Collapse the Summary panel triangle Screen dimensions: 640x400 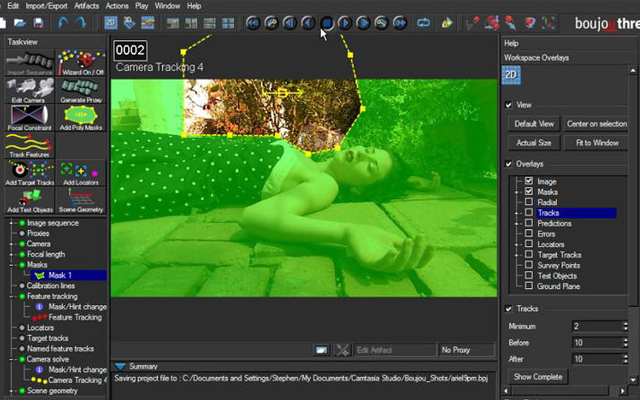120,366
